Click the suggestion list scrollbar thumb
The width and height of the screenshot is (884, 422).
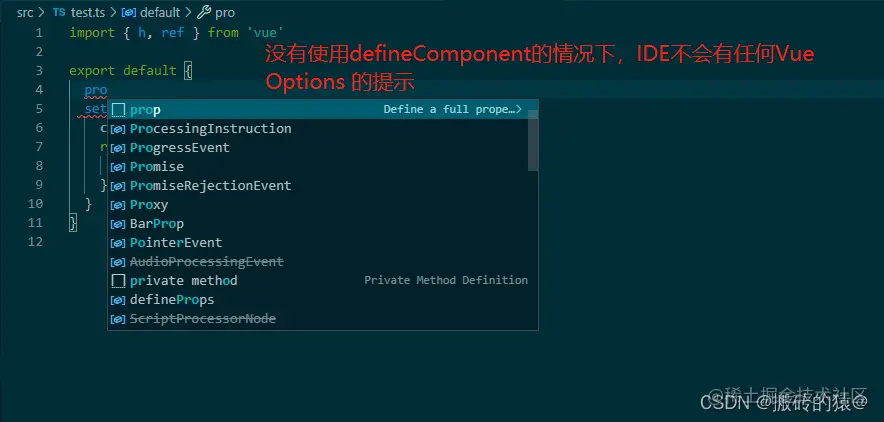click(x=533, y=140)
